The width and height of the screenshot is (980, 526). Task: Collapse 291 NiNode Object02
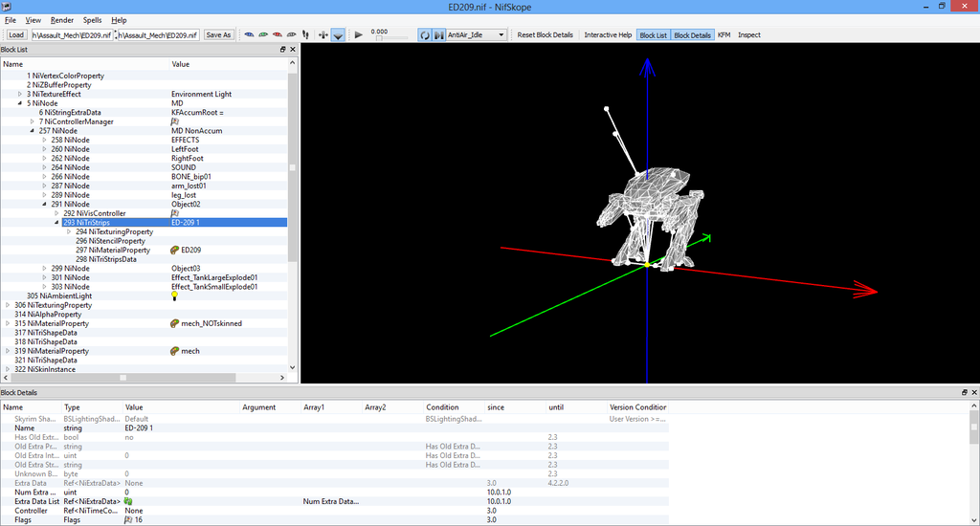(x=44, y=205)
